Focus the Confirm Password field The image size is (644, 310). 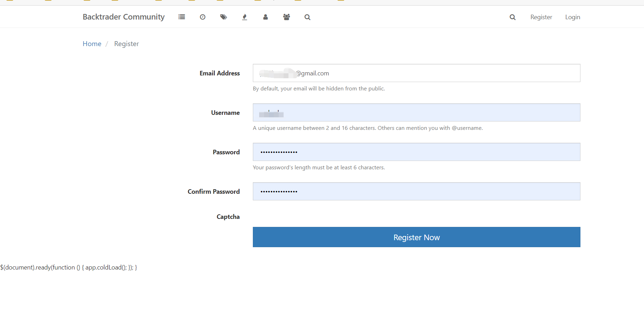pos(416,191)
